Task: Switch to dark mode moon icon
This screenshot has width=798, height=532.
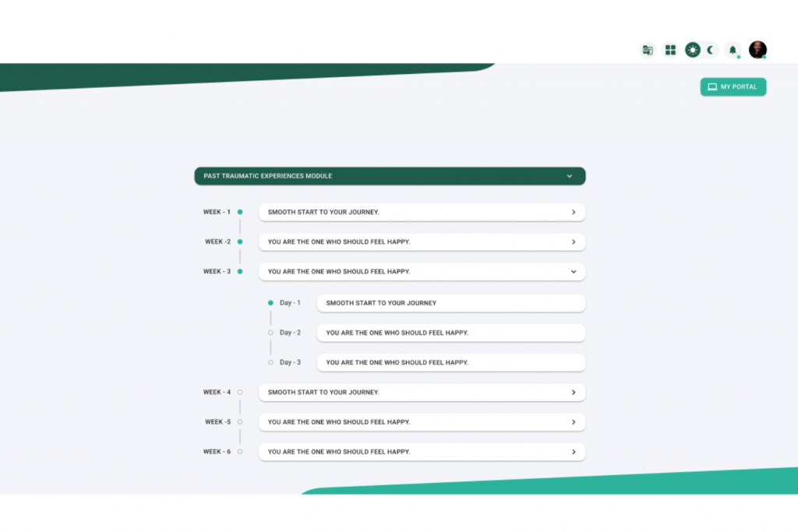Action: coord(710,50)
